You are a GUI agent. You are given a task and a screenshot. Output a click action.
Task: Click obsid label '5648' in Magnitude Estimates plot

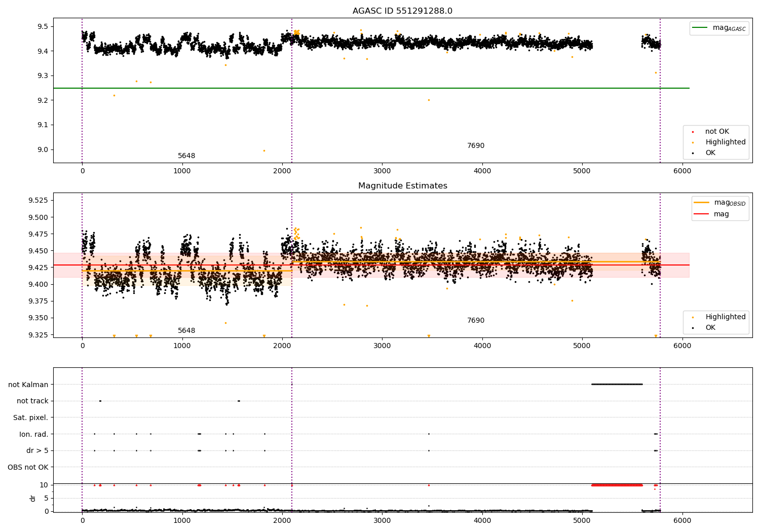click(186, 331)
